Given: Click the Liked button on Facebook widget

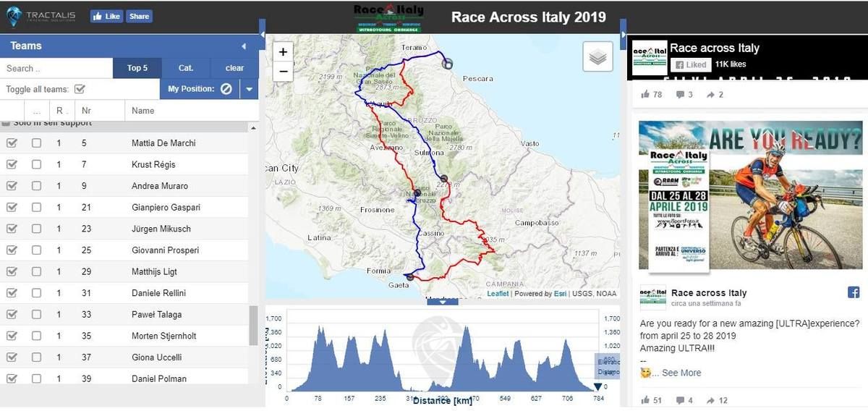Looking at the screenshot, I should pos(691,64).
